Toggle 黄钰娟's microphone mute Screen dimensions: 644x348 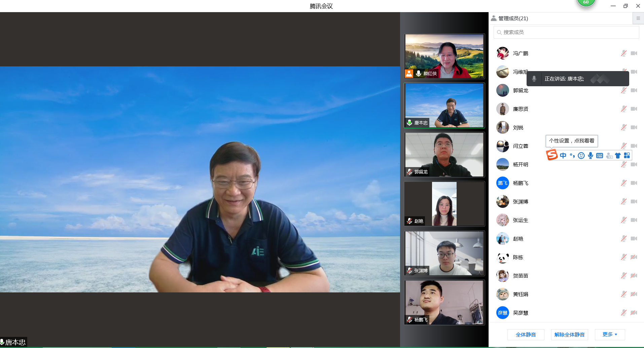point(623,294)
